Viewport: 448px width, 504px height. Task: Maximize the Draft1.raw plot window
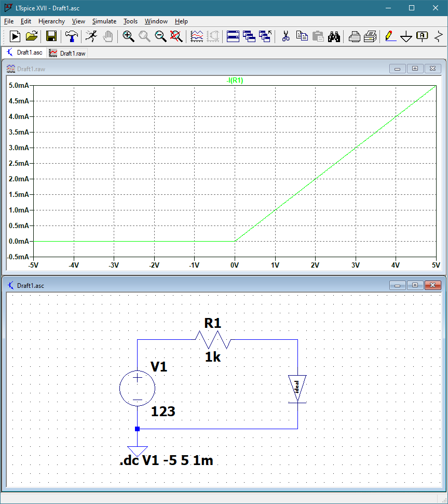(x=415, y=69)
